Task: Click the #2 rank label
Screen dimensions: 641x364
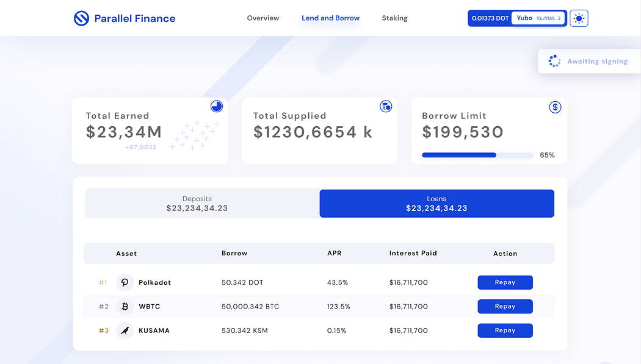Action: click(104, 307)
